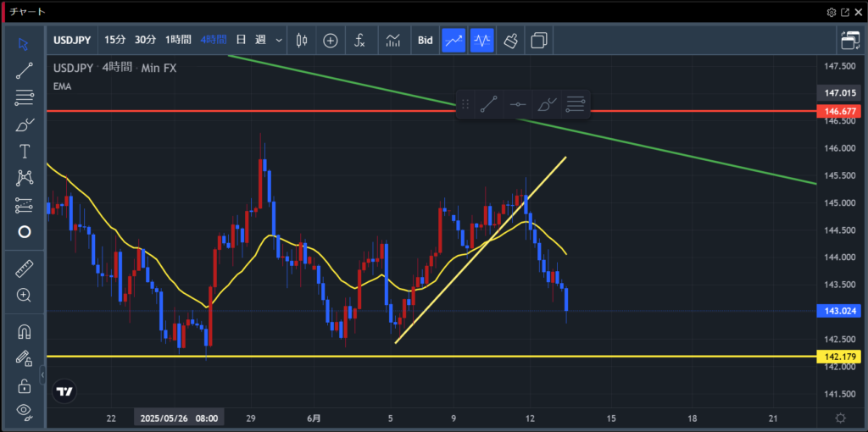Viewport: 868px width, 432px height.
Task: Select the 4時間 timeframe
Action: [213, 40]
